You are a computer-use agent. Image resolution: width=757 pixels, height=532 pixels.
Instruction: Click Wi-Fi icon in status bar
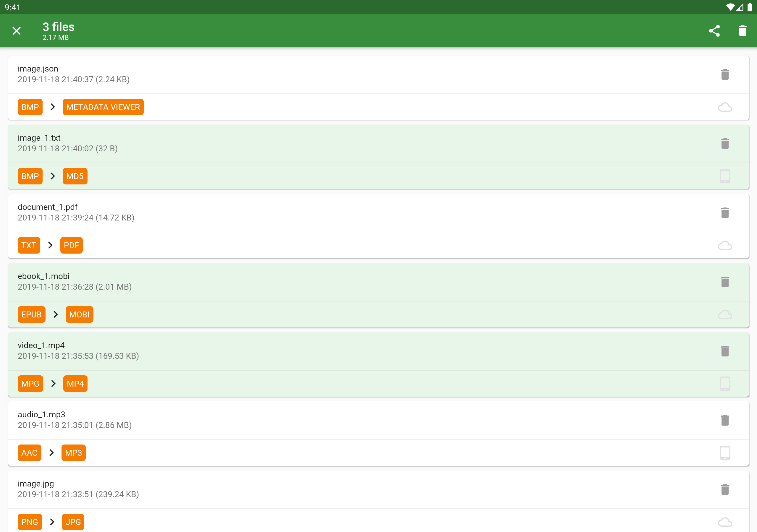coord(730,7)
